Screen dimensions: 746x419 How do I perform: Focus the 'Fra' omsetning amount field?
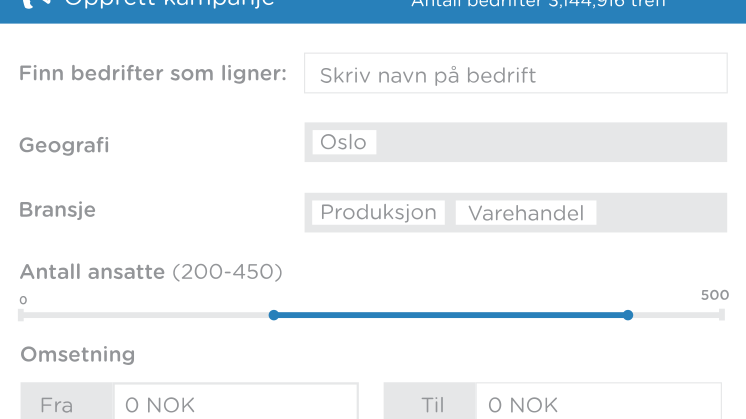(x=235, y=404)
